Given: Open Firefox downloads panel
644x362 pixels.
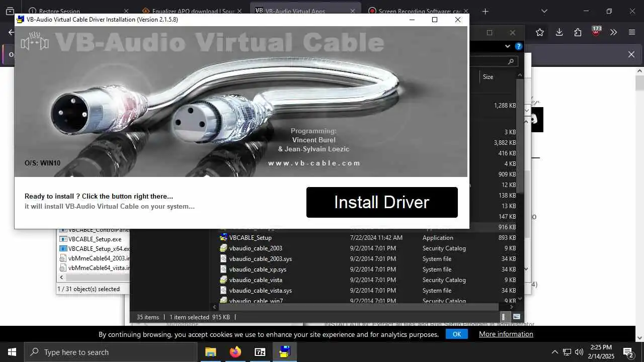Looking at the screenshot, I should [559, 32].
